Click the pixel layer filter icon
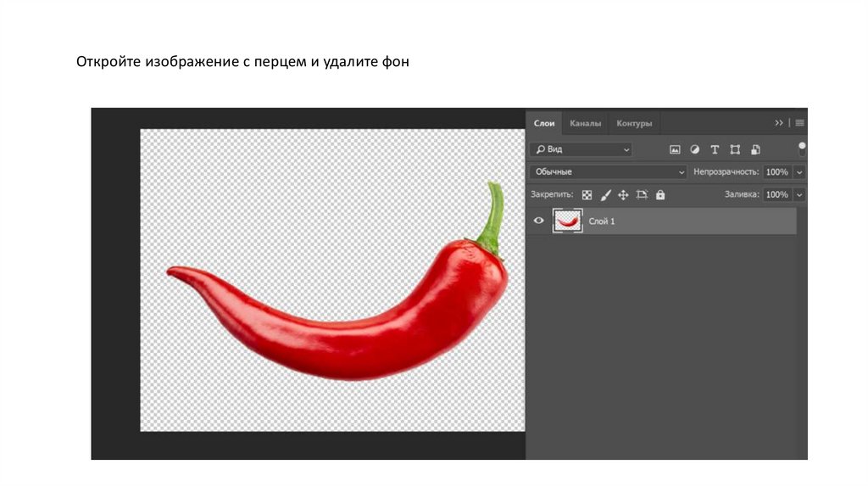 (675, 149)
